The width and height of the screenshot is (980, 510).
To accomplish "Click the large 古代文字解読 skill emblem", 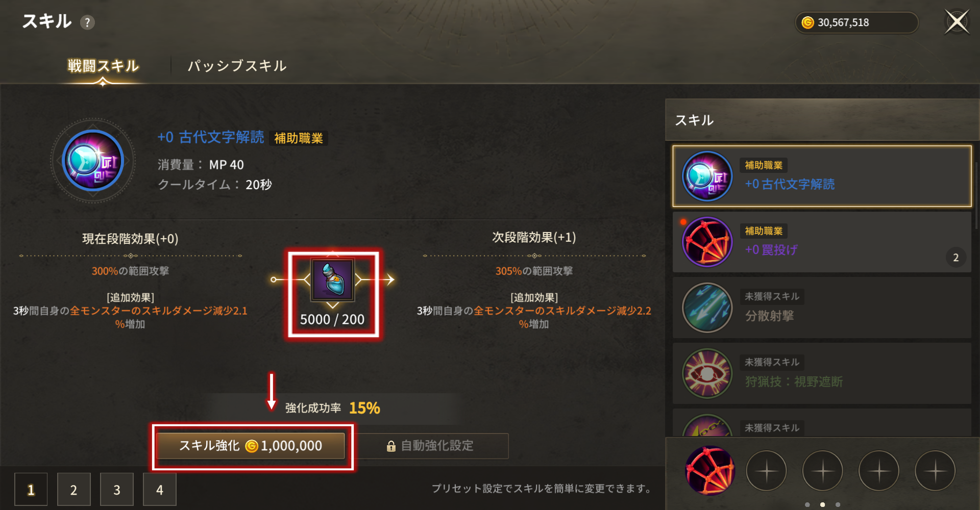I will coord(93,161).
